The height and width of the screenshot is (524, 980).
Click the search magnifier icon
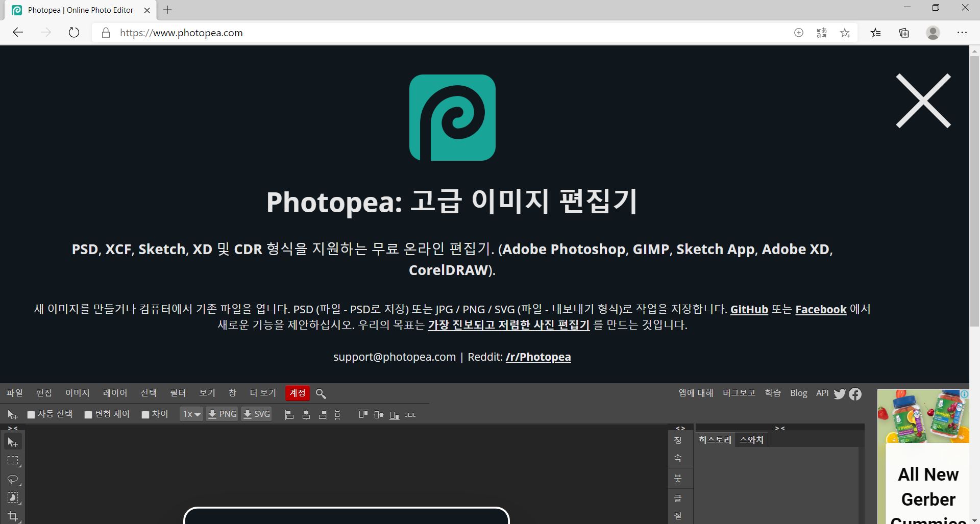pos(321,393)
